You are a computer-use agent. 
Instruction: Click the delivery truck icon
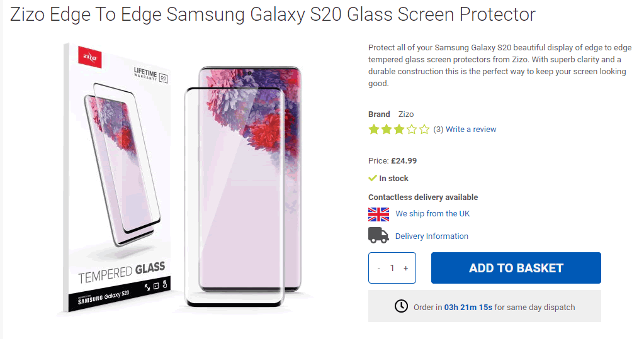(378, 236)
